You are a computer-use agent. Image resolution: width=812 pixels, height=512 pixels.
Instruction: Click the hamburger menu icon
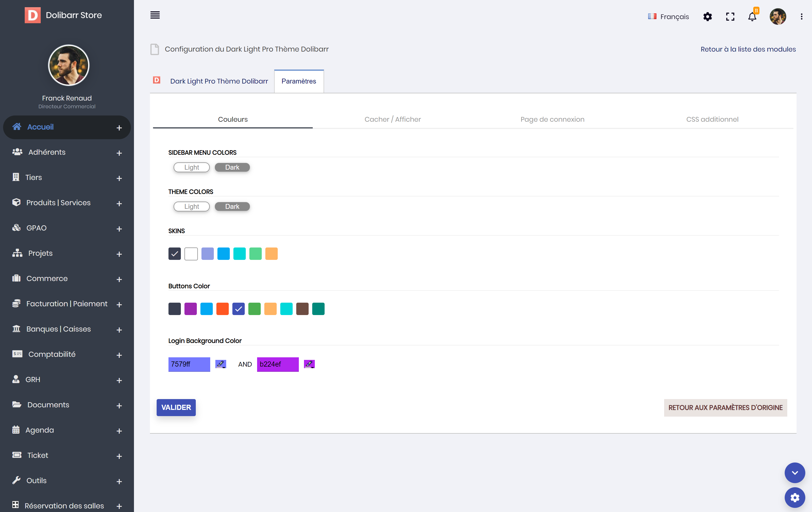155,15
